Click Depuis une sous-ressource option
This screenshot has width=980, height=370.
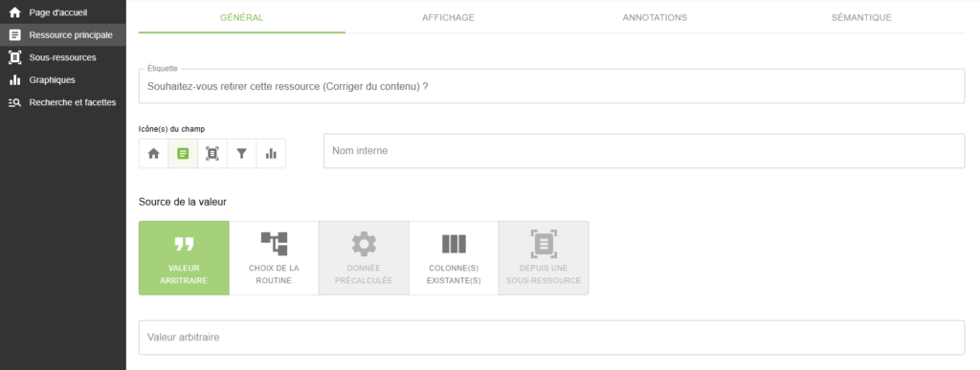pos(544,258)
